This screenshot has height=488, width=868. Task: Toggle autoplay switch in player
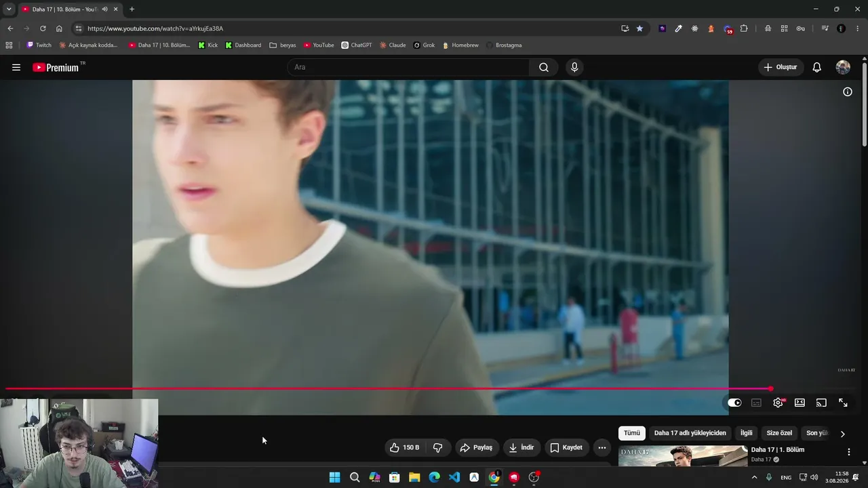[734, 403]
